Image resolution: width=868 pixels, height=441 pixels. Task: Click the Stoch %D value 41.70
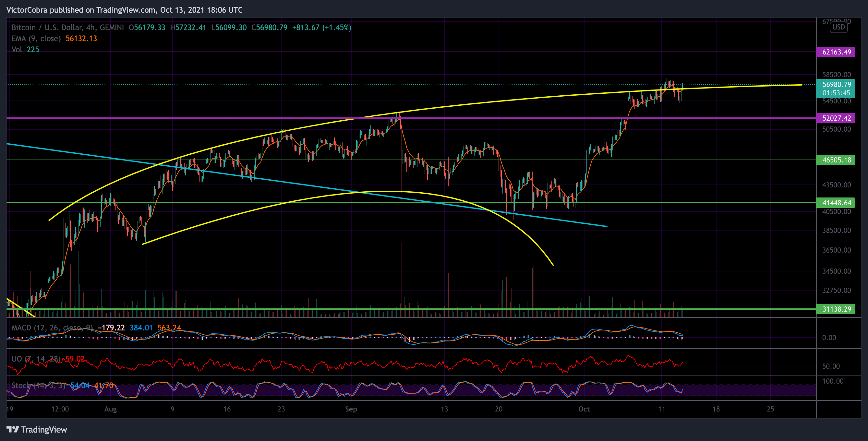[104, 385]
